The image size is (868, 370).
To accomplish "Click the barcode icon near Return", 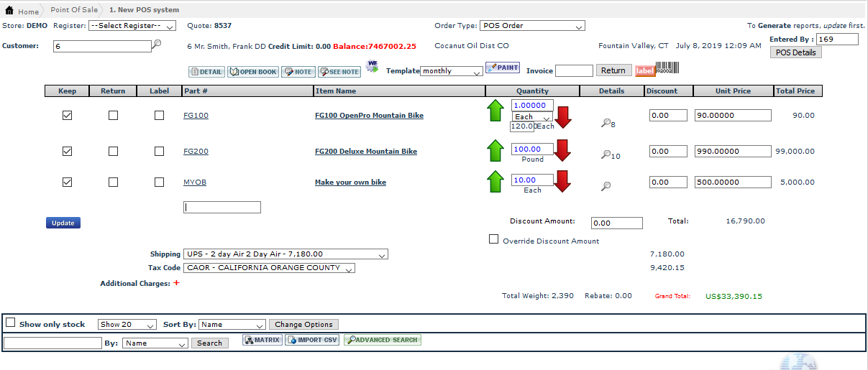I will (x=668, y=70).
